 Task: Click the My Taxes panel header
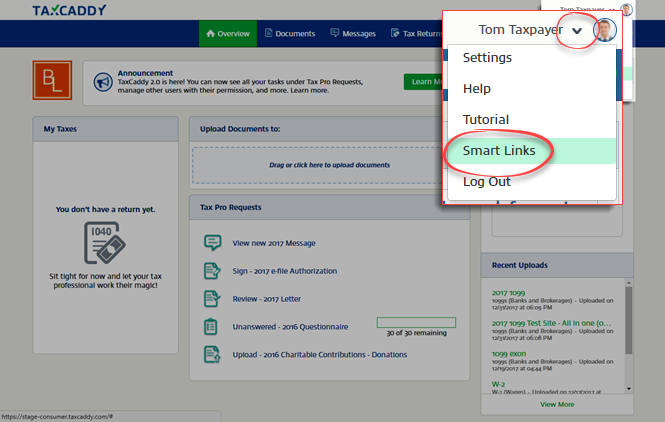(x=106, y=129)
